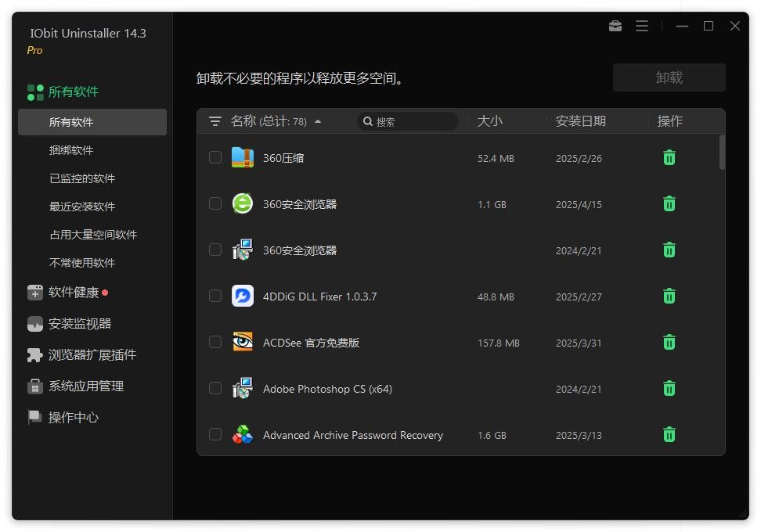Screen dimensions: 761x532
Task: Click into the 搜索 search field
Action: pos(408,121)
